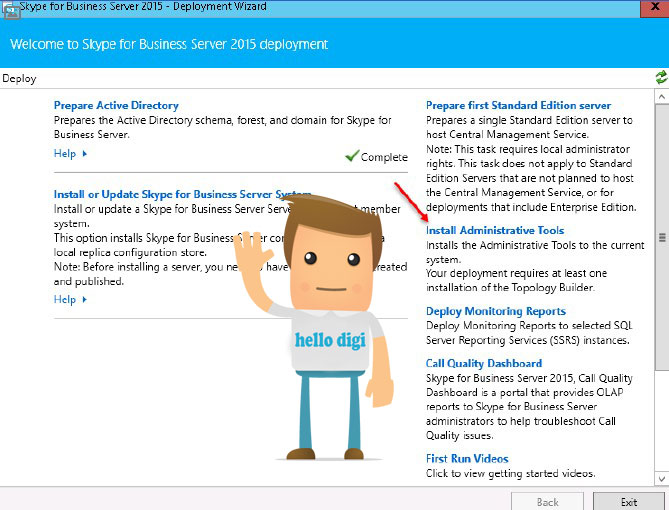Expand Help under Install or Update section

pyautogui.click(x=70, y=300)
